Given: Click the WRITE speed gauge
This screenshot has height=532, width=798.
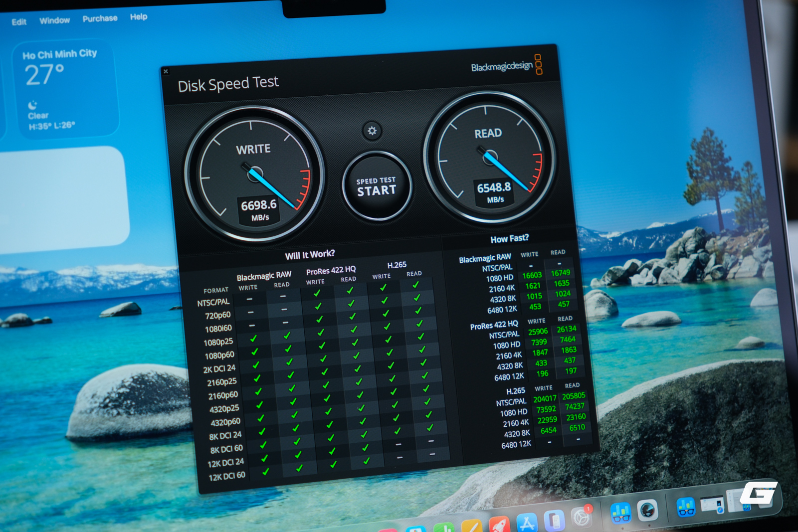Looking at the screenshot, I should click(x=254, y=175).
